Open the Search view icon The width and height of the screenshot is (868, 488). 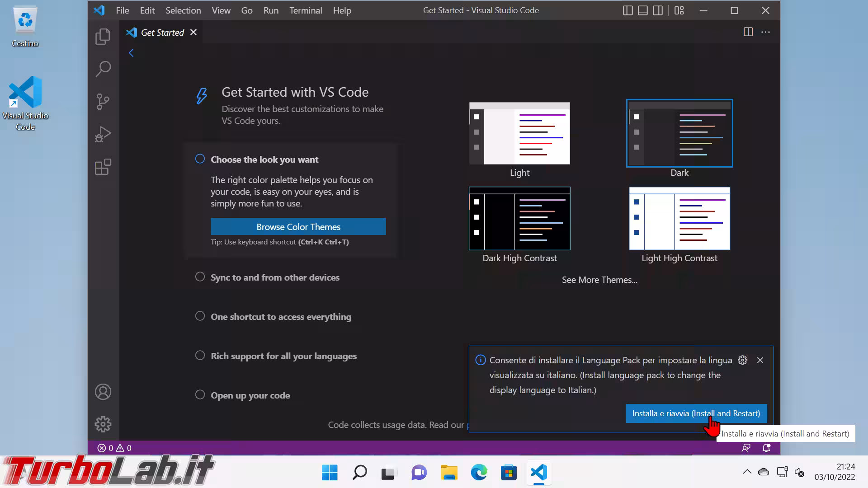tap(103, 69)
